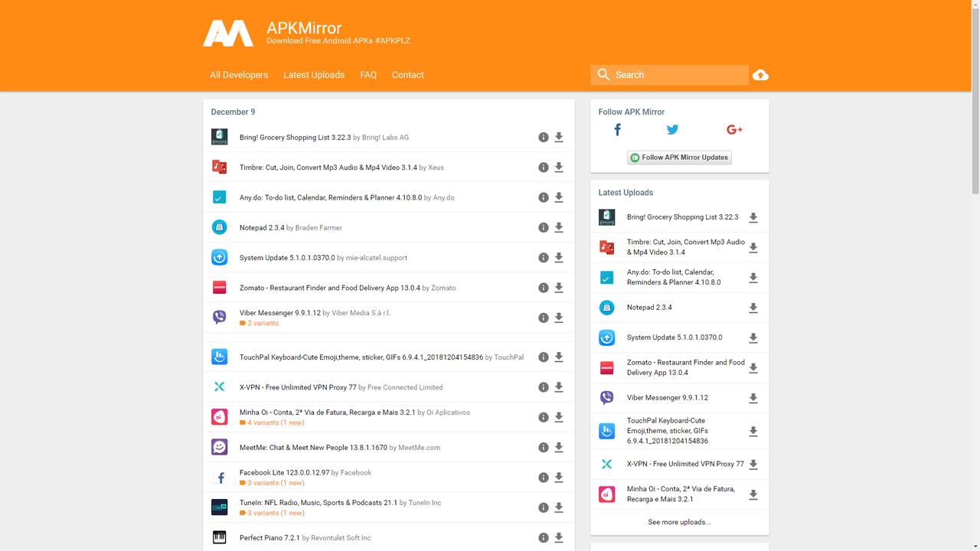The width and height of the screenshot is (980, 551).
Task: Click the Search input field
Action: point(669,75)
